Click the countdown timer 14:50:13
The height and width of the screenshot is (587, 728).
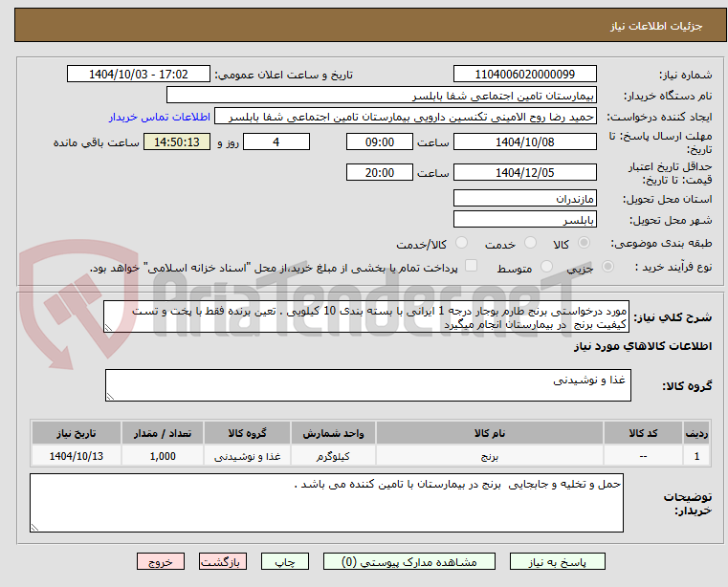pyautogui.click(x=177, y=142)
